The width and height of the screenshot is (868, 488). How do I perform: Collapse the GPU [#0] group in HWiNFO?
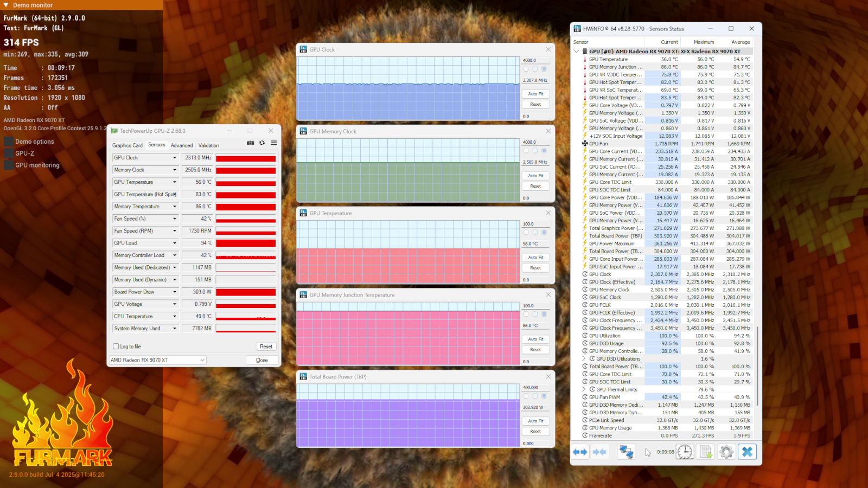click(x=576, y=52)
